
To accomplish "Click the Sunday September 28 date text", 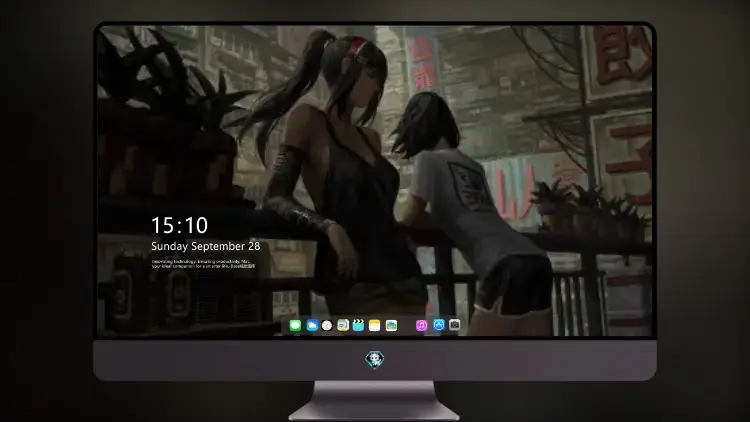I will click(206, 246).
